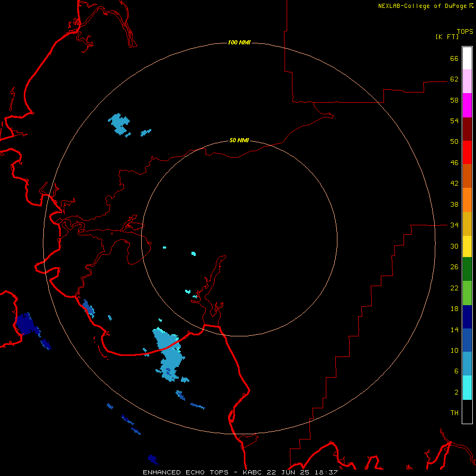Screen dimensions: 476x476
Task: Select the [K FT] units label
Action: [447, 37]
